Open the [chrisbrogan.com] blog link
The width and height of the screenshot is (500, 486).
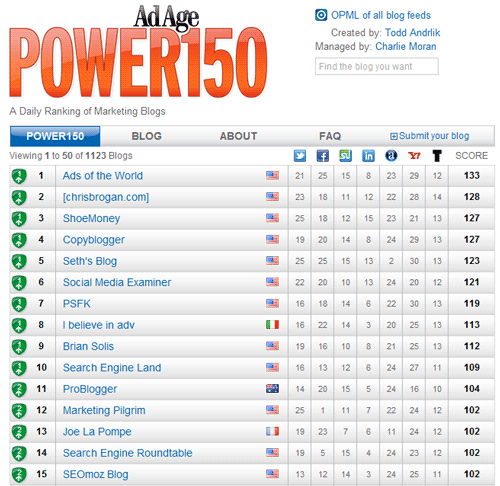coord(106,197)
